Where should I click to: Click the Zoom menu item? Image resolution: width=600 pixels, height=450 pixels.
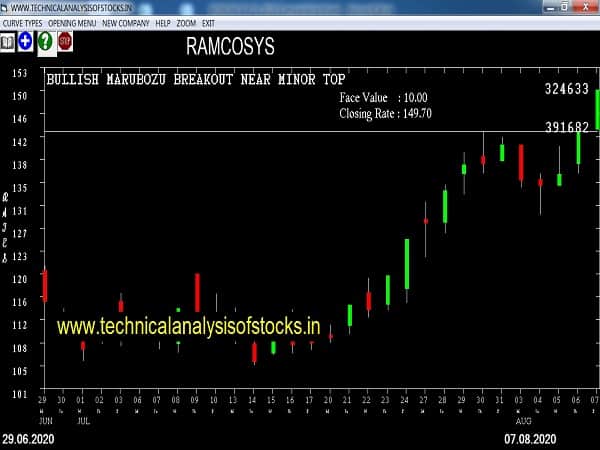point(186,22)
